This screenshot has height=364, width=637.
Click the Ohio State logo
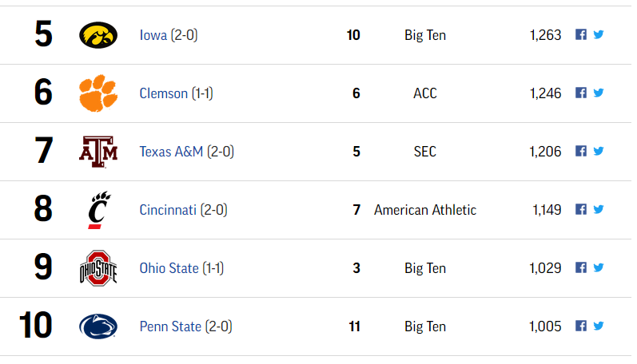pos(98,268)
